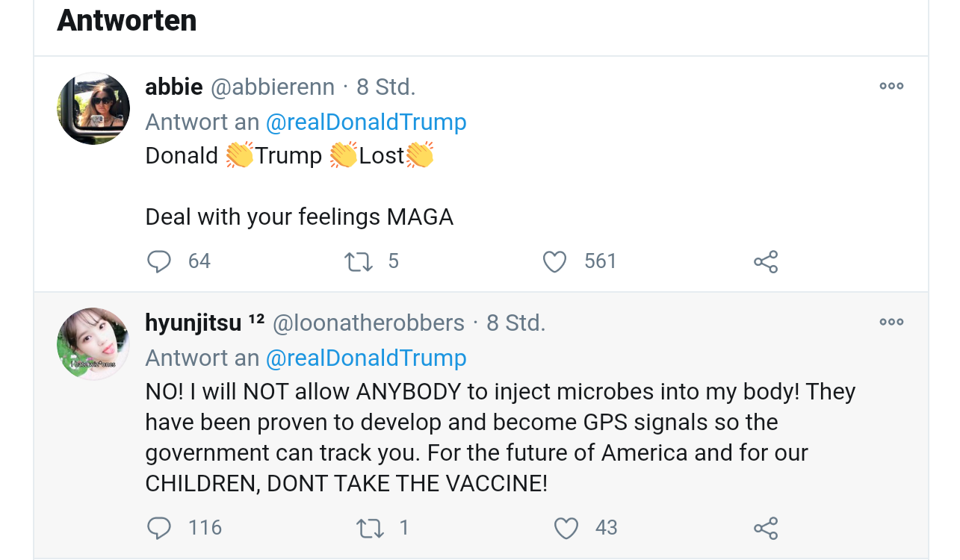Click the username abbie
This screenshot has height=560, width=960.
173,86
